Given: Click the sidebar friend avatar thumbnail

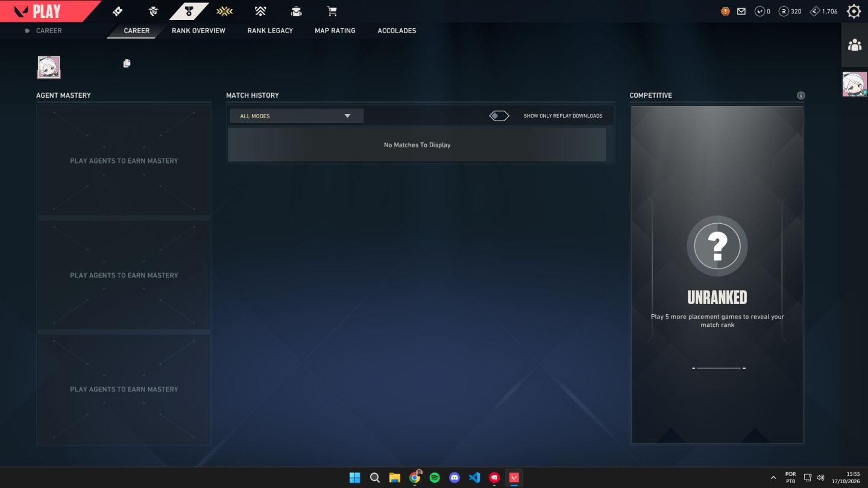Looking at the screenshot, I should tap(854, 84).
